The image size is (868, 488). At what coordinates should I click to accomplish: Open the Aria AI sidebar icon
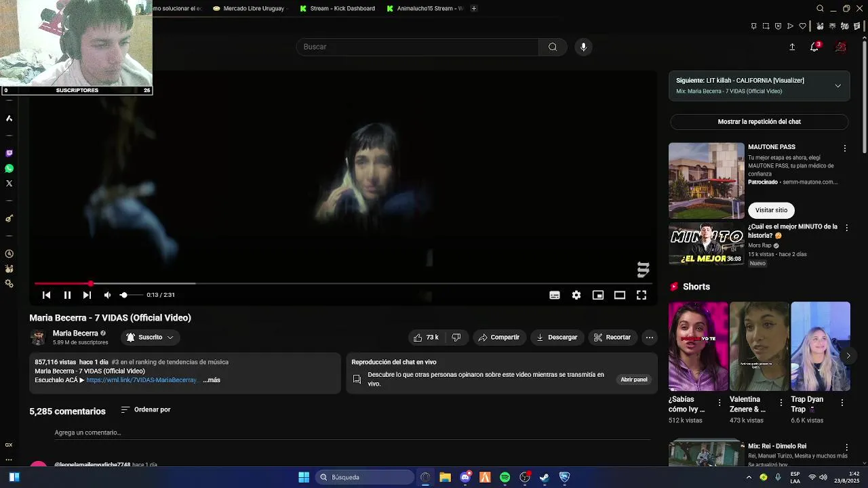(9, 118)
